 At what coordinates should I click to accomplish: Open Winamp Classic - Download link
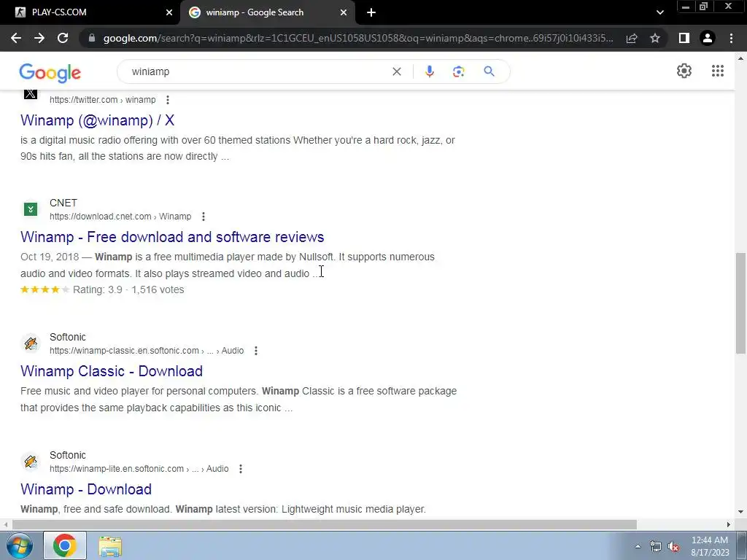(x=112, y=371)
